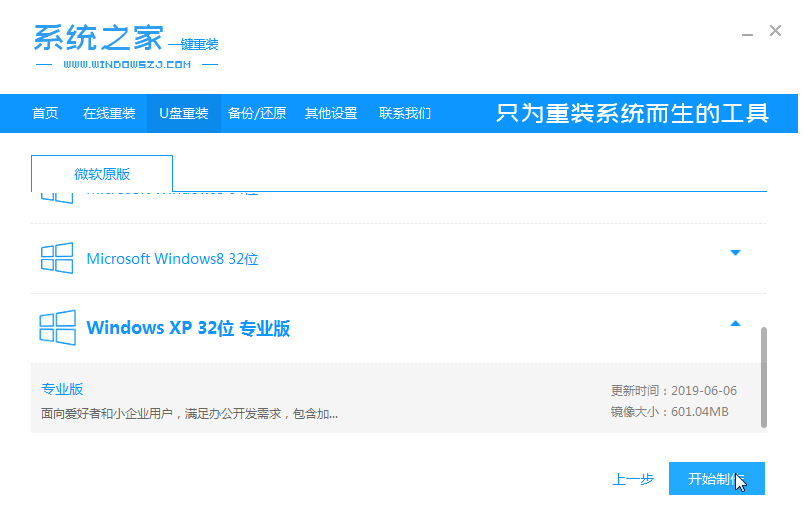Click the Windows XP logo icon
The width and height of the screenshot is (805, 508).
click(57, 328)
